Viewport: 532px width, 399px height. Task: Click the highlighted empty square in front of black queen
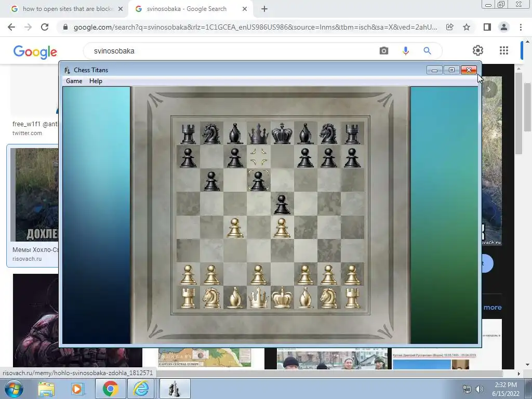click(x=258, y=157)
